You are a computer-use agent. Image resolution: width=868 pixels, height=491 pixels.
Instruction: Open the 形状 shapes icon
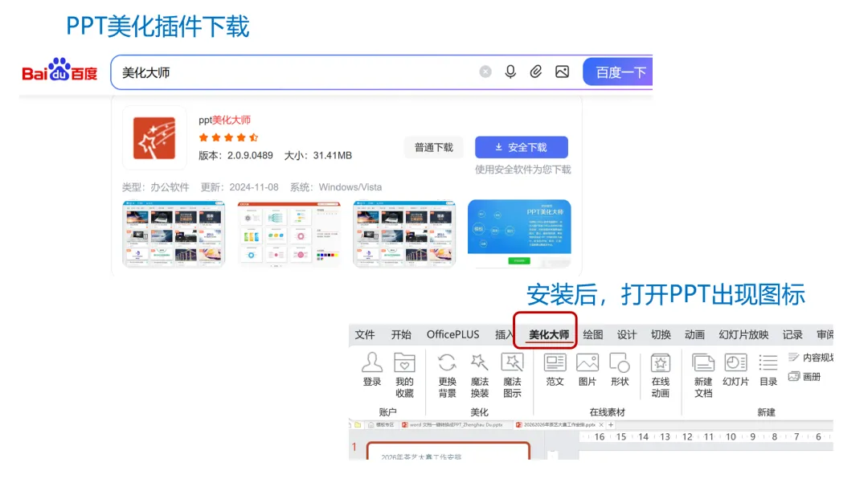620,363
